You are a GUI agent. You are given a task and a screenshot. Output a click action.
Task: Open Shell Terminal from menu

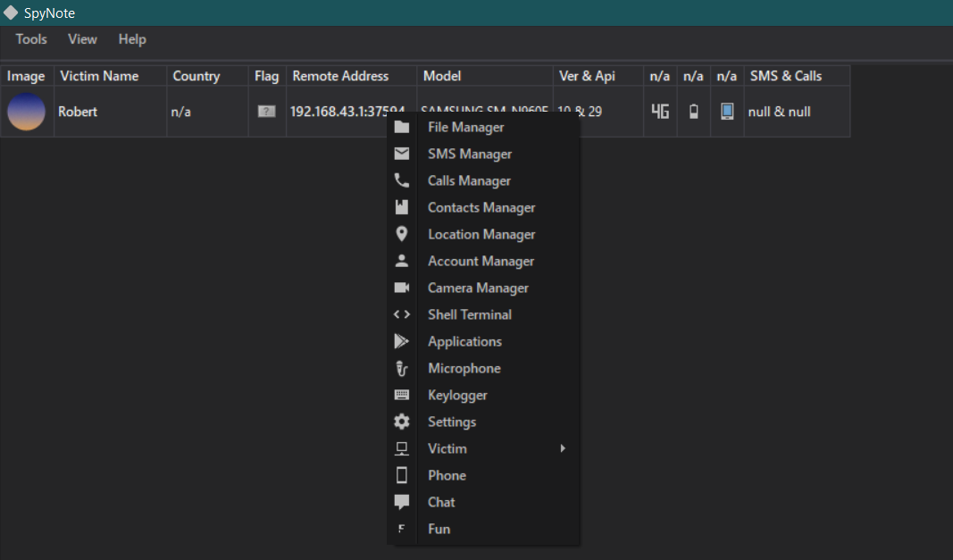tap(484, 314)
